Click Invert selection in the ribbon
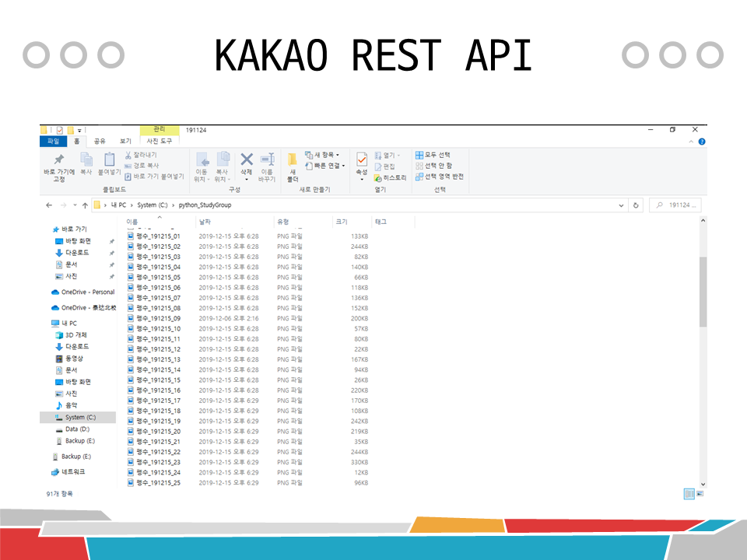Screen dimensions: 747x560 pos(439,177)
